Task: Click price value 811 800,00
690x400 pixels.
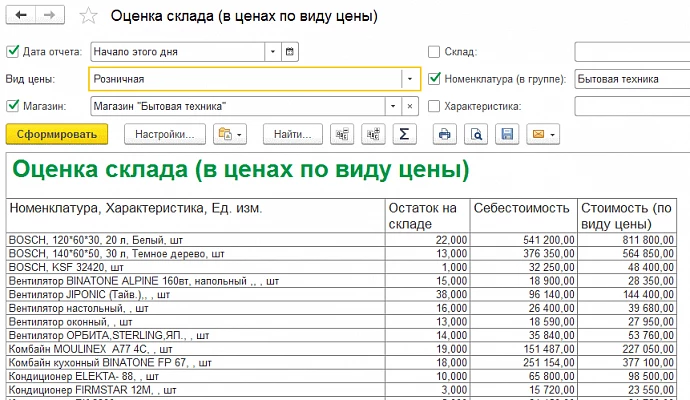Action: tap(648, 240)
